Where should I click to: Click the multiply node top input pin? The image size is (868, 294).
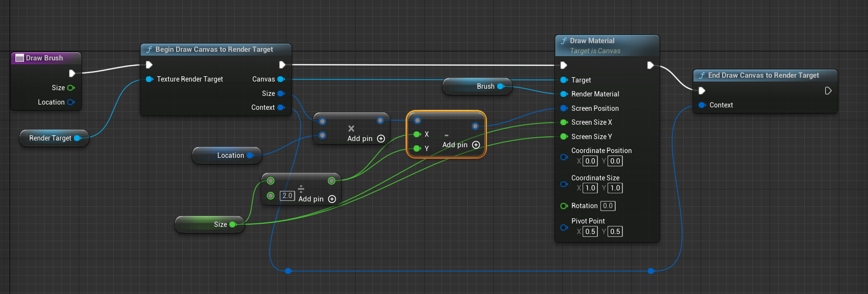(322, 121)
